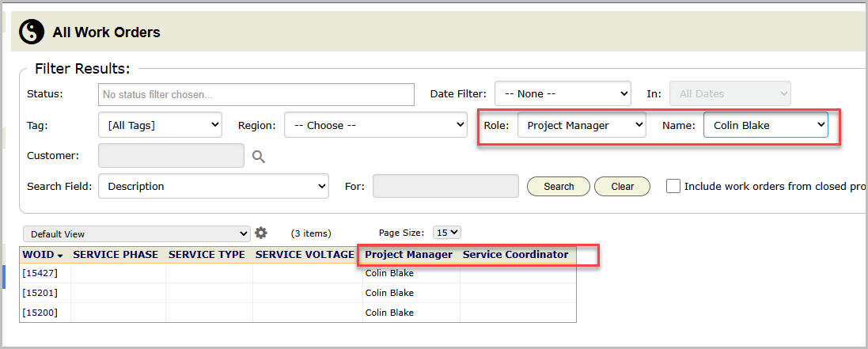Screen dimensions: 868x349
Task: Sort by SERVICE VOLTAGE column header
Action: pos(305,255)
